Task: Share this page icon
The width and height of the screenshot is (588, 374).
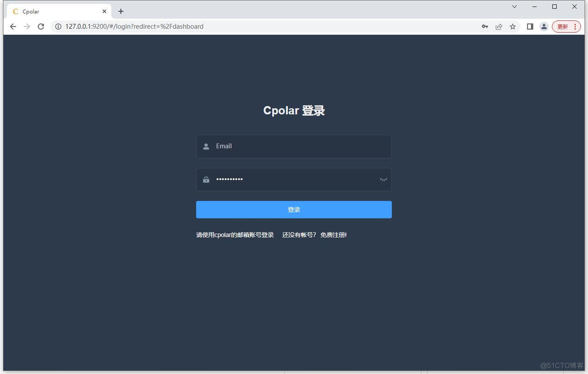Action: pyautogui.click(x=499, y=27)
